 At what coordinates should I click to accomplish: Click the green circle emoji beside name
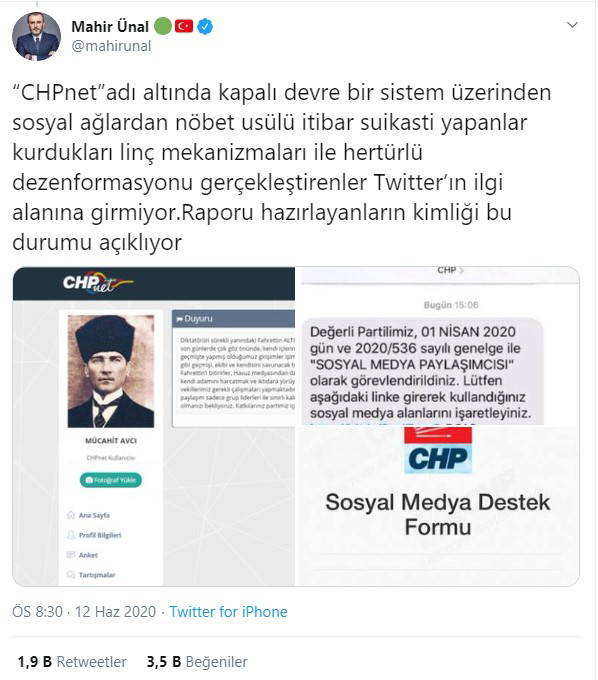tap(163, 26)
